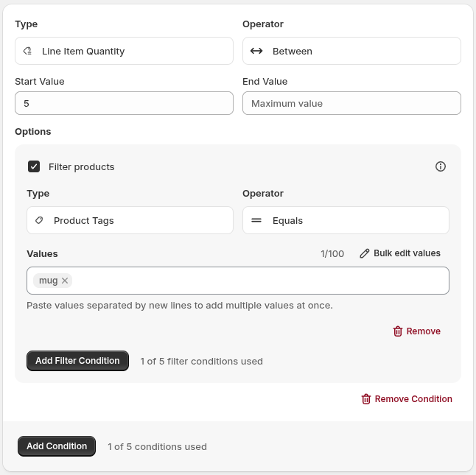Screen dimensions: 476x475
Task: Open the Between operator dropdown
Action: (351, 51)
